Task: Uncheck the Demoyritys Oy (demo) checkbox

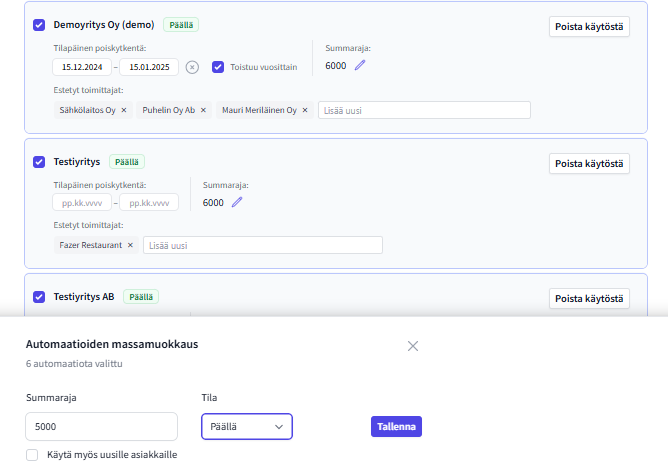Action: click(39, 25)
